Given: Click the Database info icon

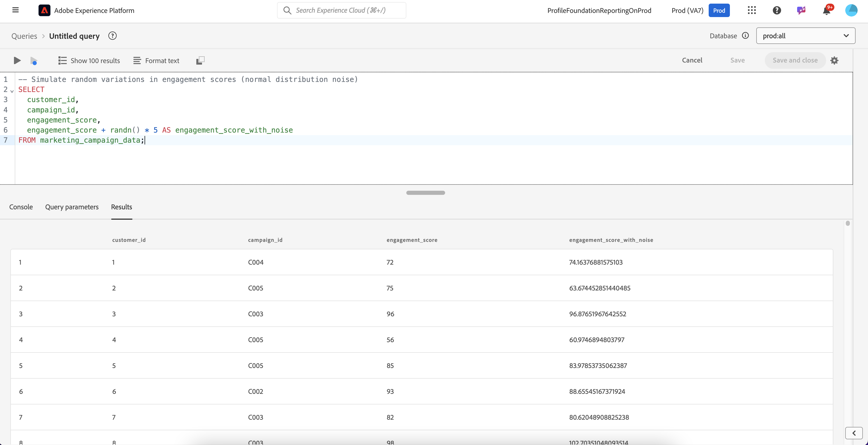Looking at the screenshot, I should pyautogui.click(x=745, y=36).
